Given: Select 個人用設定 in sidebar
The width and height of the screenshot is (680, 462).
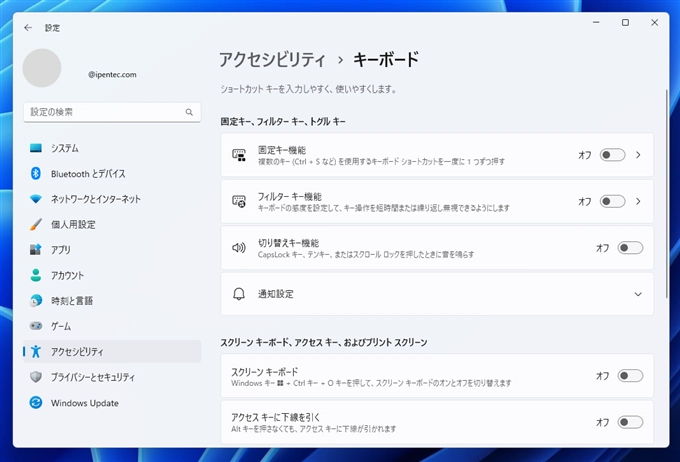Looking at the screenshot, I should point(112,224).
